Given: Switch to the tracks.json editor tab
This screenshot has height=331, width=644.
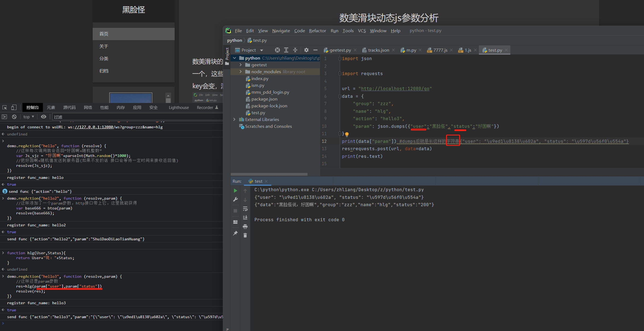Looking at the screenshot, I should [378, 50].
